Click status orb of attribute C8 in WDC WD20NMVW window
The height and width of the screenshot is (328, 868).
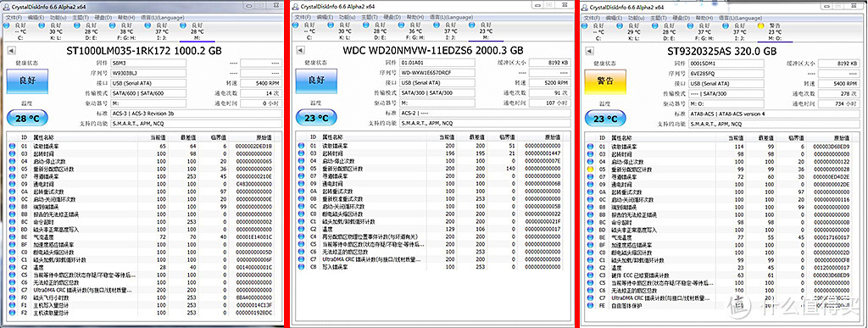[x=302, y=267]
